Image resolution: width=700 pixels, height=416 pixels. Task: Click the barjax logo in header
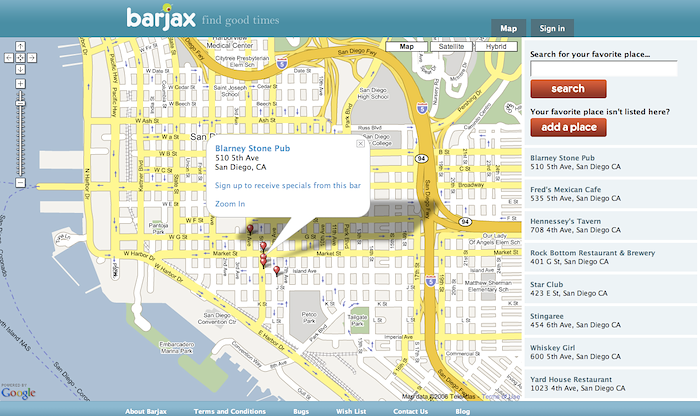pyautogui.click(x=161, y=17)
